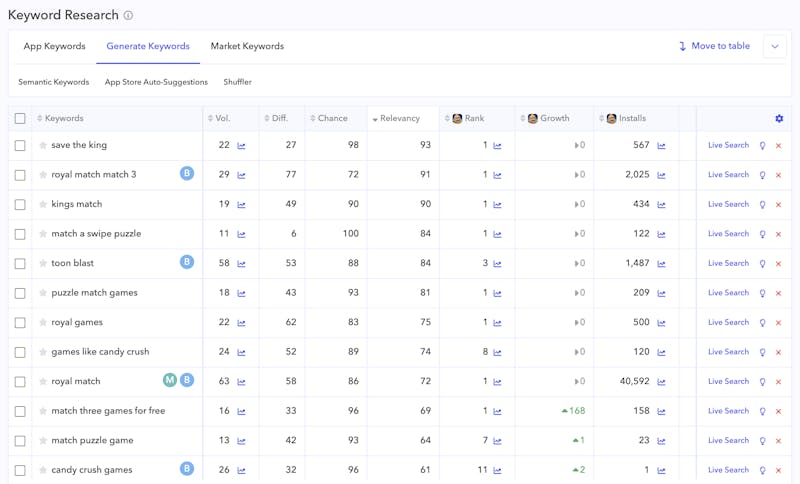Click the blue B badge on 'candy crush games'

186,469
